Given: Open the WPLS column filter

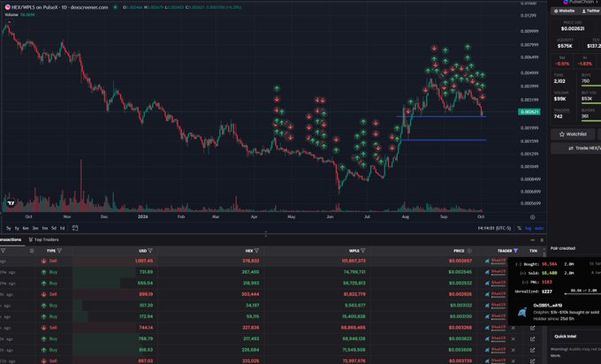Looking at the screenshot, I should [362, 251].
